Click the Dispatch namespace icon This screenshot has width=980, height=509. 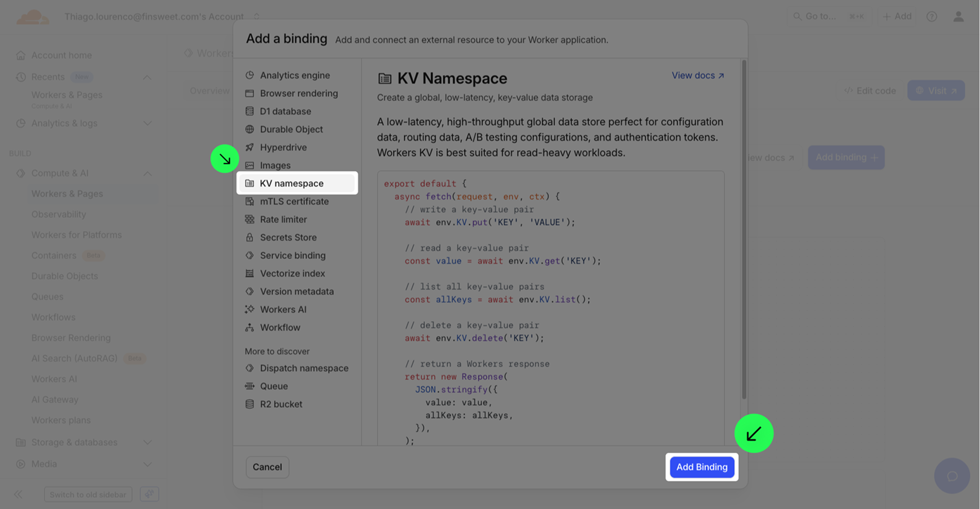coord(250,368)
